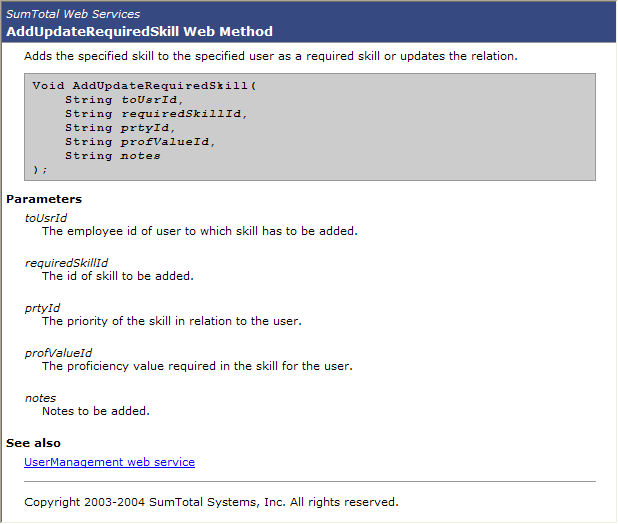Click the String profValueId code line

[x=140, y=142]
